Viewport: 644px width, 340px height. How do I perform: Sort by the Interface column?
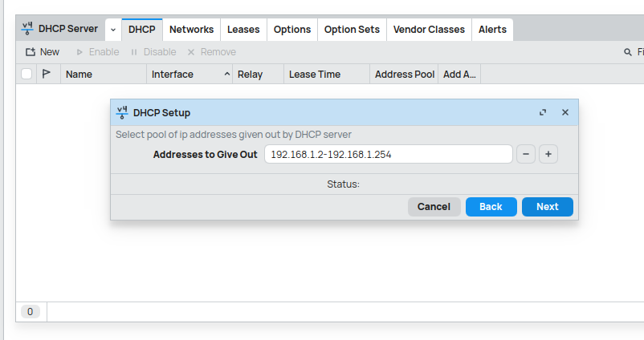(x=189, y=75)
